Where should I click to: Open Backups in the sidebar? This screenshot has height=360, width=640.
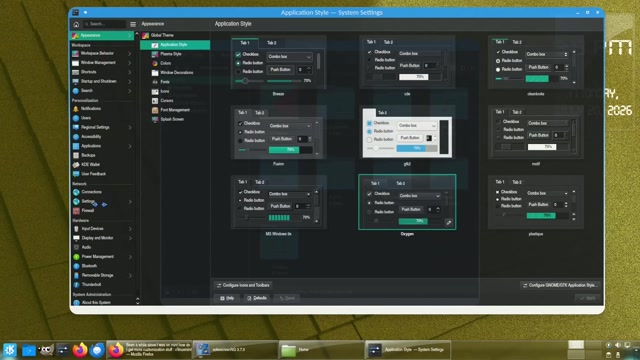pos(102,156)
